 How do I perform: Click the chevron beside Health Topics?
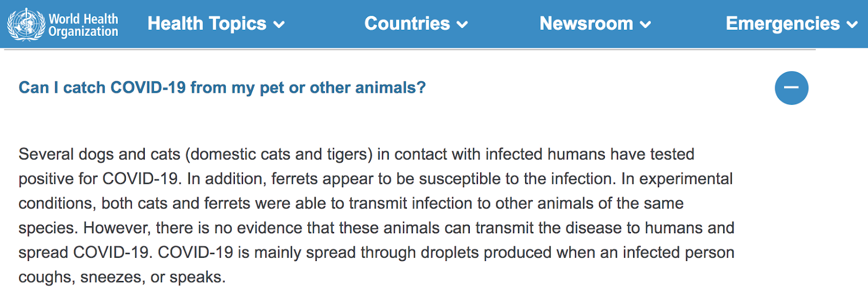(x=279, y=24)
